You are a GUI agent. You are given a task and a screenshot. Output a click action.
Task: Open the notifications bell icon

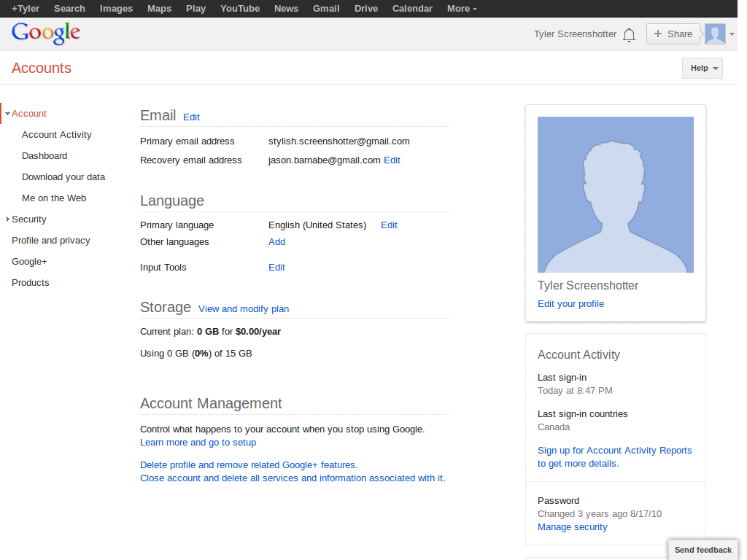pyautogui.click(x=629, y=34)
